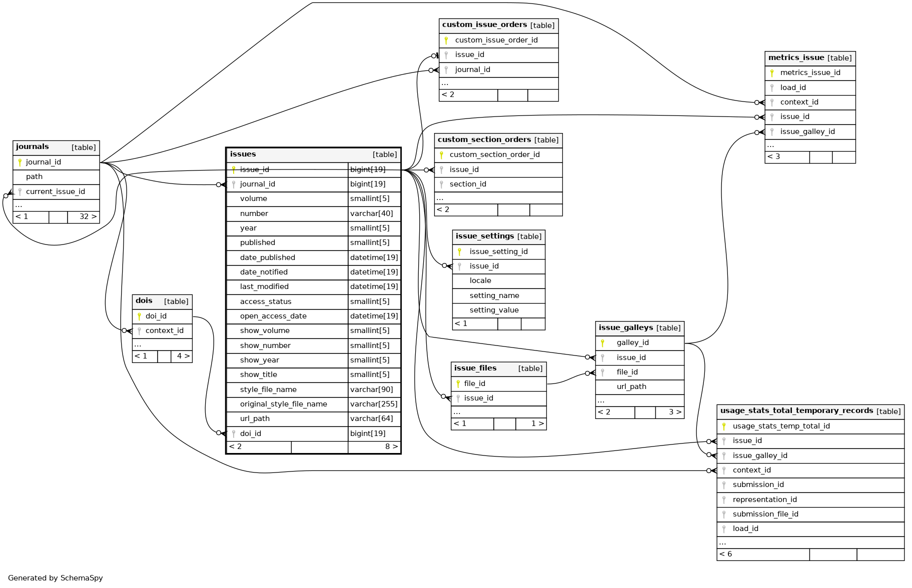
Task: Expand the ellipsis row in issue_galleys table
Action: [601, 400]
